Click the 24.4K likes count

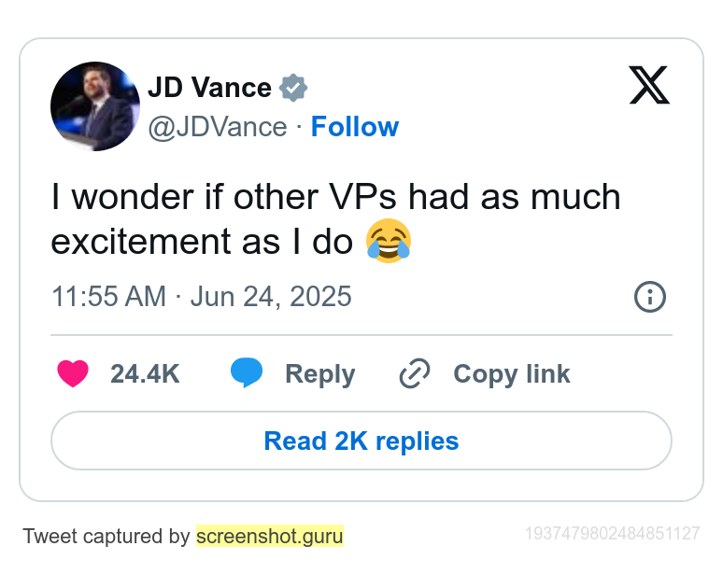tap(145, 373)
